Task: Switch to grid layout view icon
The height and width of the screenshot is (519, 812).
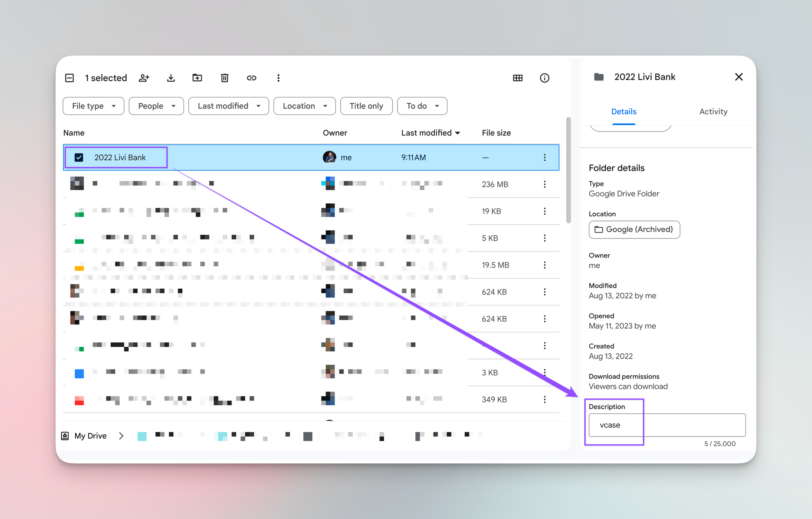Action: 518,78
